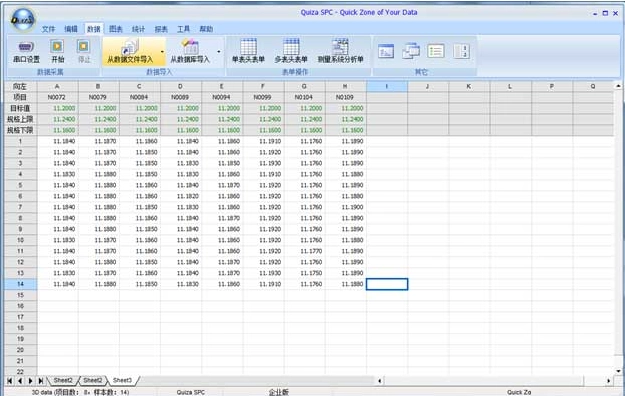
Task: Go to previous sheet with tab navigation arrow
Action: click(20, 381)
